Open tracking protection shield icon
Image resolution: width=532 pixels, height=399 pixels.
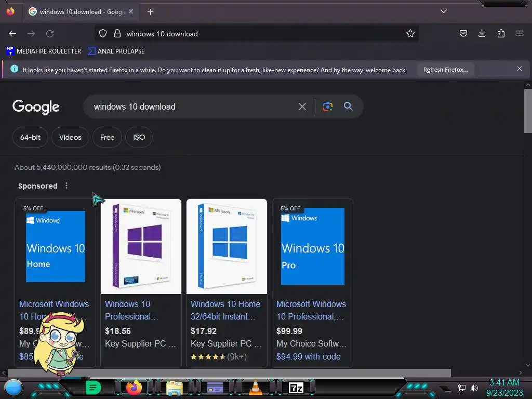coord(103,34)
